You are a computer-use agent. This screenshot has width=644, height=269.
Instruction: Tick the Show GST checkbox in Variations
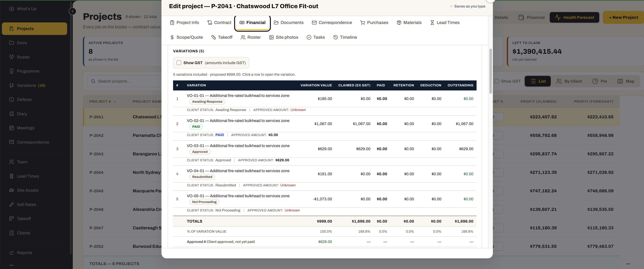click(x=179, y=63)
